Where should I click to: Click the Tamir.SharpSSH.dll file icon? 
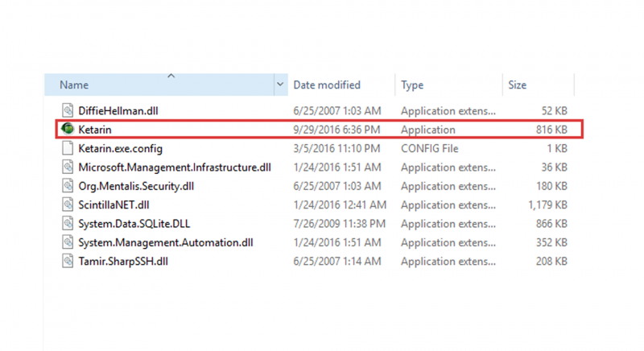click(x=68, y=261)
